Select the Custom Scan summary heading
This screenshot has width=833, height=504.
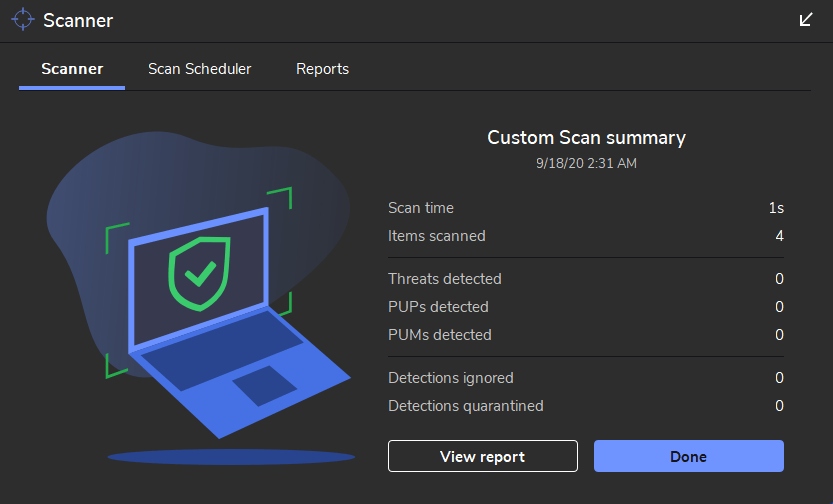[586, 138]
